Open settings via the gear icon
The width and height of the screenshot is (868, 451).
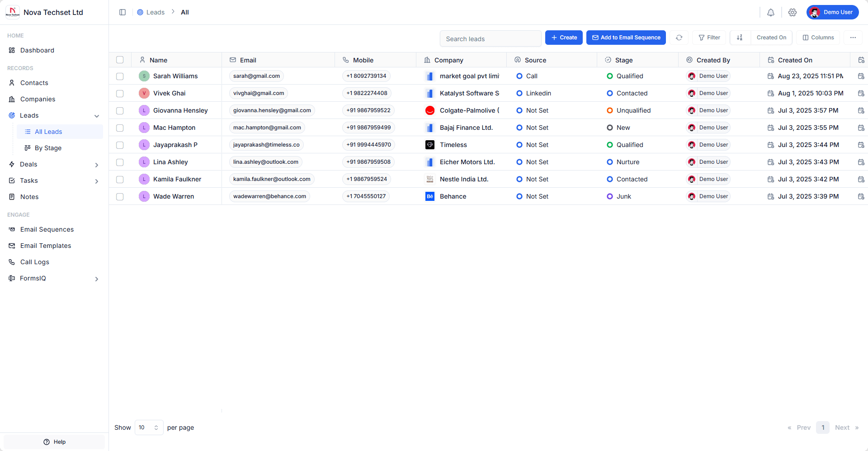[x=793, y=13]
